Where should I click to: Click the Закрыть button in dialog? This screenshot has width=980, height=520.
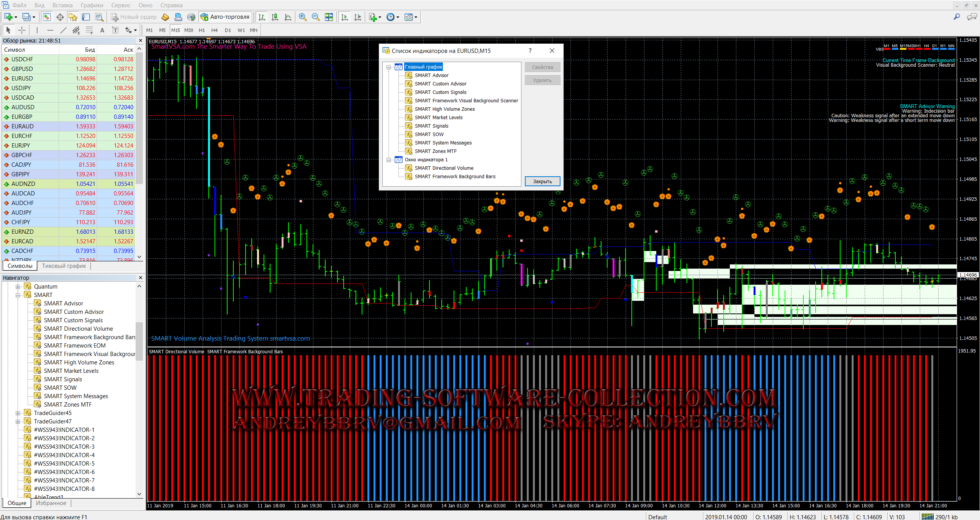pyautogui.click(x=542, y=181)
